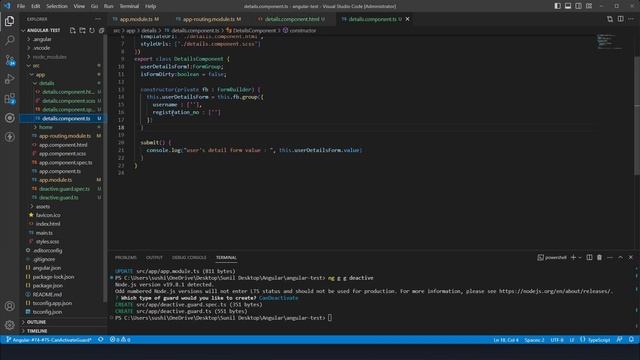
Task: Kill the terminal with trash icon
Action: [x=599, y=257]
